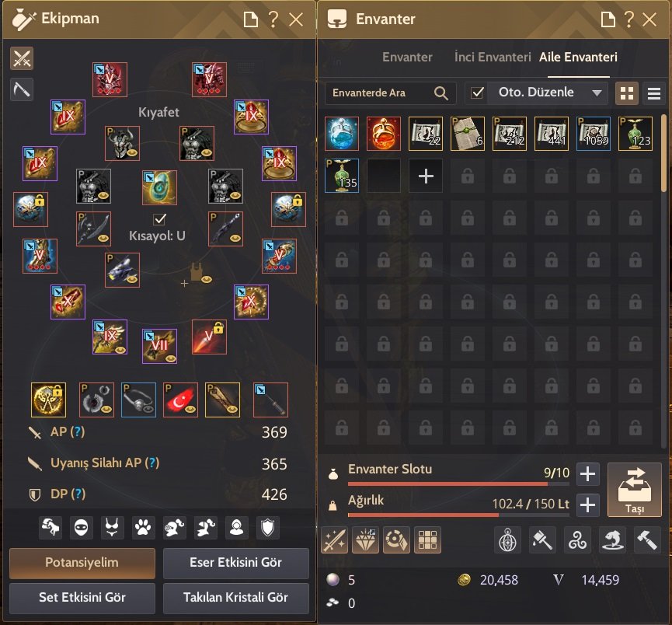Screen dimensions: 672x625
Task: Click the crossed swords combat gear icon
Action: (22, 58)
